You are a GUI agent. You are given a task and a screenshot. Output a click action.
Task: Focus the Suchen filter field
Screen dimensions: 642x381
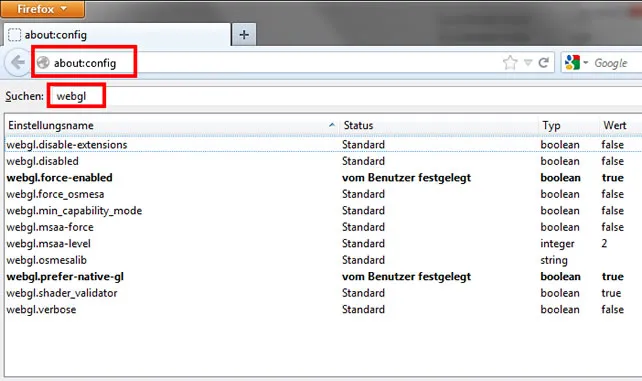pyautogui.click(x=344, y=96)
